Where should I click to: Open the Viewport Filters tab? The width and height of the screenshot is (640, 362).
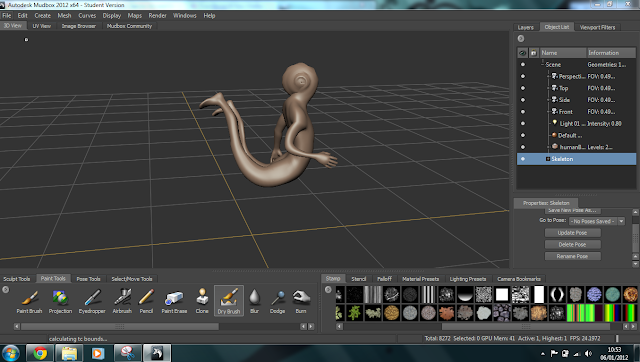point(598,27)
